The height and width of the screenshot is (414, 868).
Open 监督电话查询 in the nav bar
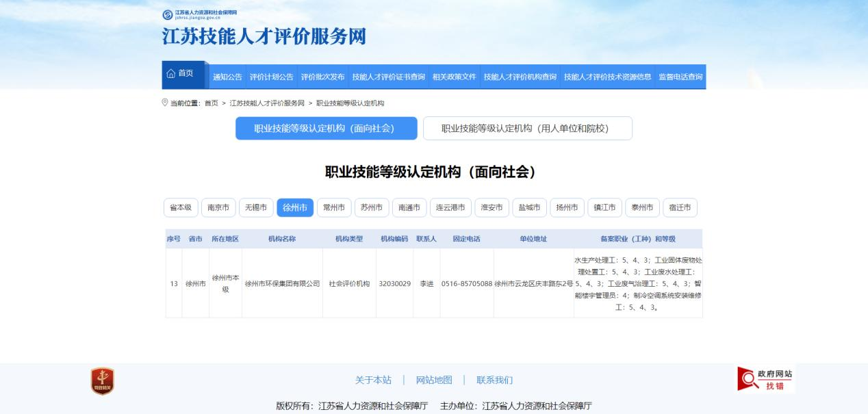[680, 77]
